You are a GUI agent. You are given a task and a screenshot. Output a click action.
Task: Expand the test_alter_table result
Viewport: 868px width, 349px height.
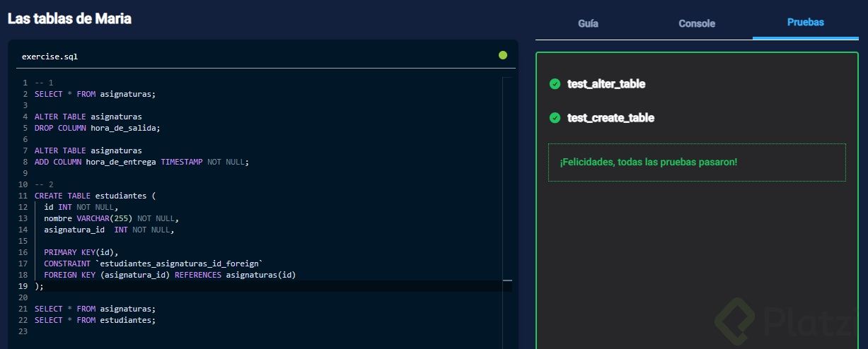(x=606, y=84)
